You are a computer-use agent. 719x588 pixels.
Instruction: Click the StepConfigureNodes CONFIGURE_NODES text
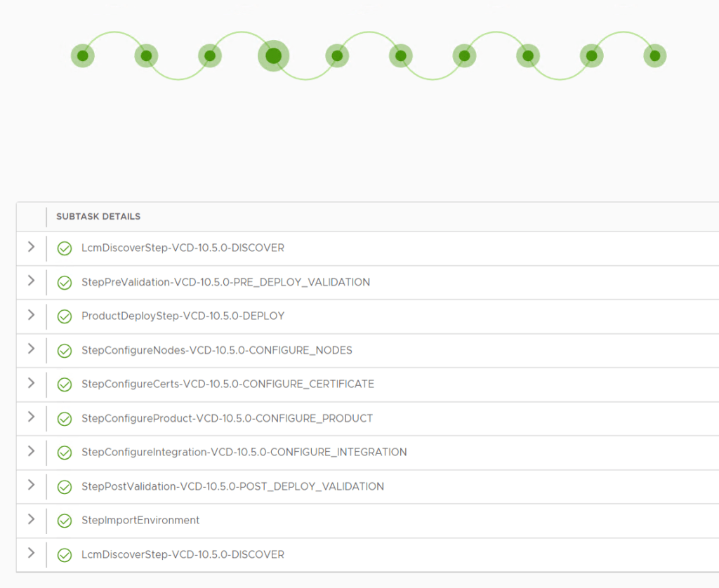[216, 350]
